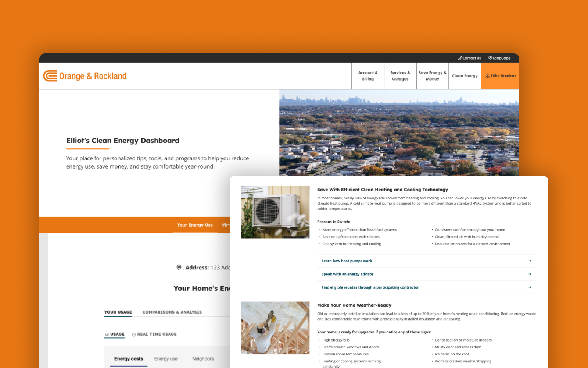This screenshot has width=588, height=368.
Task: Click 'Condensation or moisture indoors' bullet
Action: [x=463, y=340]
